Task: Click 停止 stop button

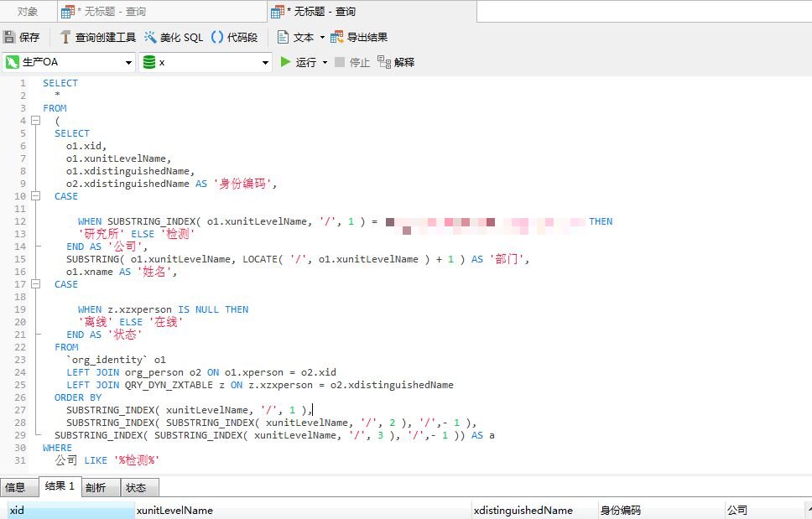Action: coord(352,62)
